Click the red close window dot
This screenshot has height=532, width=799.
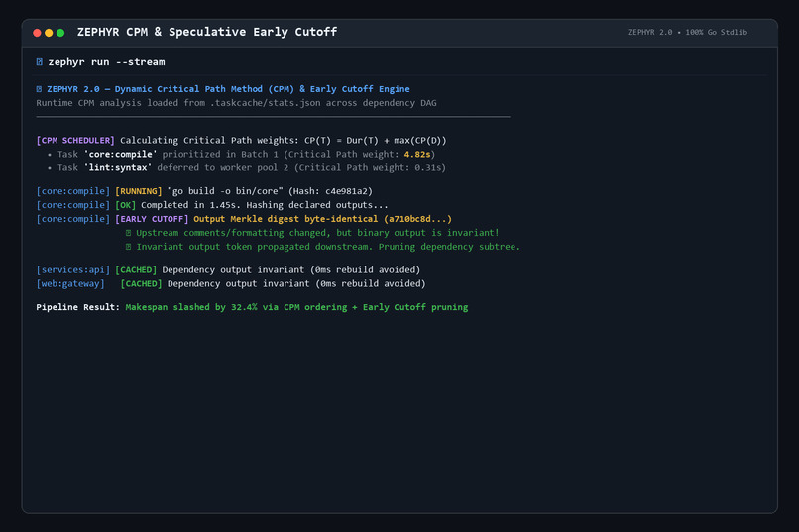(x=37, y=33)
